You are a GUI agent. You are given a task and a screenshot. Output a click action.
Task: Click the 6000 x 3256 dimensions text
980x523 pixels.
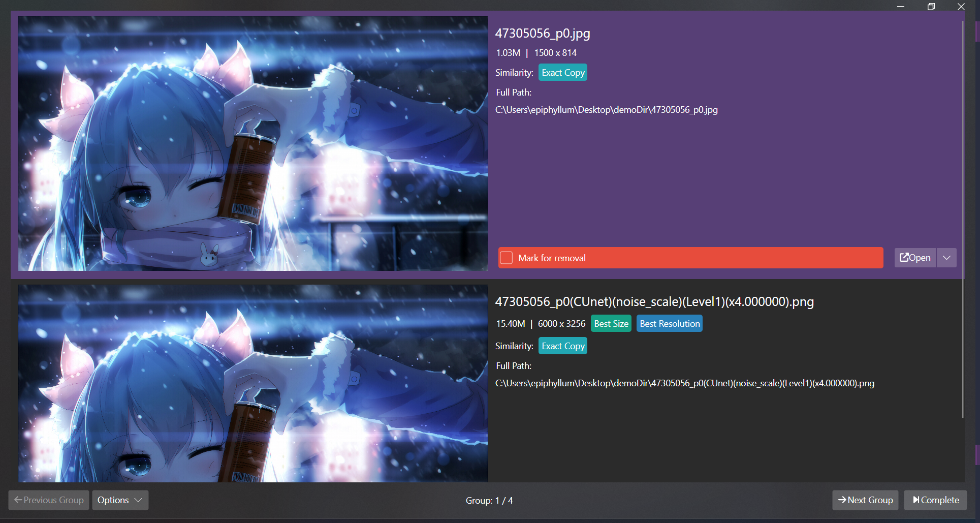pyautogui.click(x=561, y=324)
